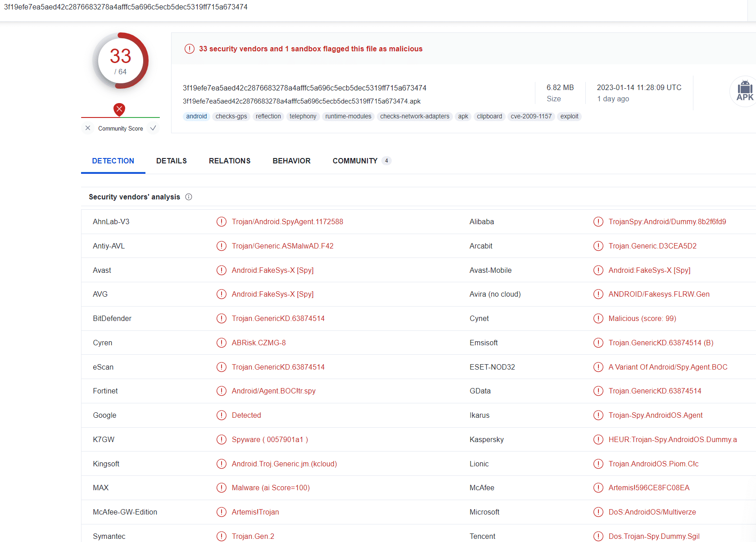Viewport: 756px width, 542px height.
Task: Open the Community tab showing 4 items
Action: pyautogui.click(x=355, y=161)
